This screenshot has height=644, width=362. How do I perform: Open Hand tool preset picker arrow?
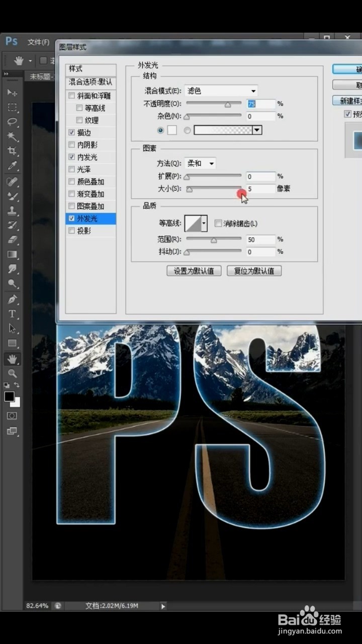click(x=30, y=61)
